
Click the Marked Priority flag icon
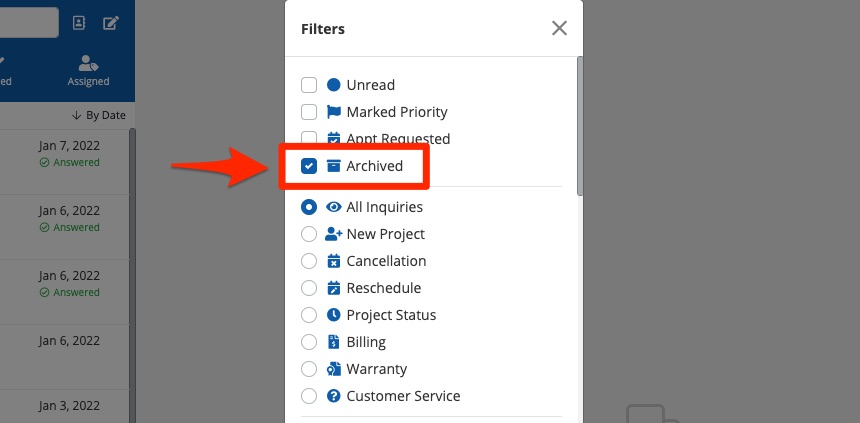pos(334,112)
